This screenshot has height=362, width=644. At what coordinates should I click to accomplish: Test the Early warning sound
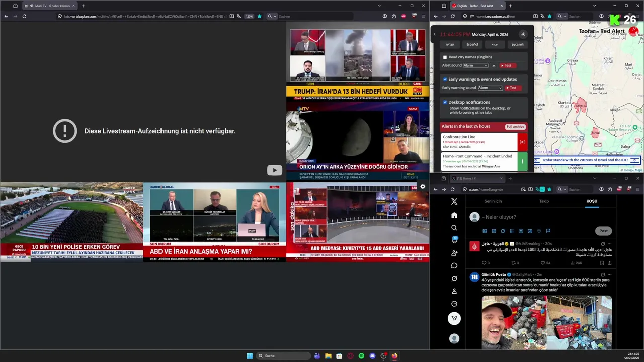513,88
